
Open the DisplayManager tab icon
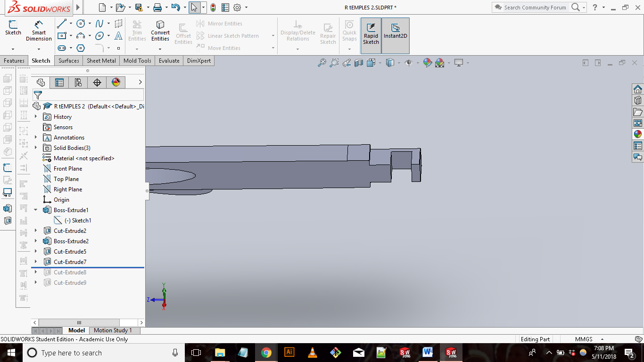click(x=116, y=82)
